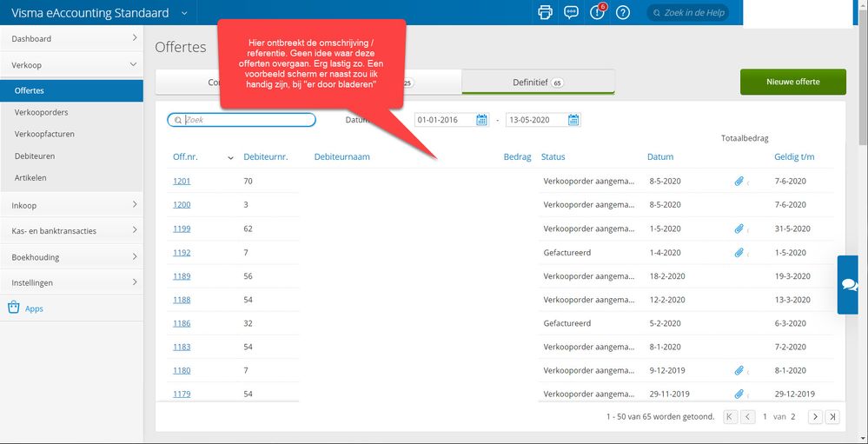Open offer number 1179
The image size is (868, 444).
pos(182,394)
